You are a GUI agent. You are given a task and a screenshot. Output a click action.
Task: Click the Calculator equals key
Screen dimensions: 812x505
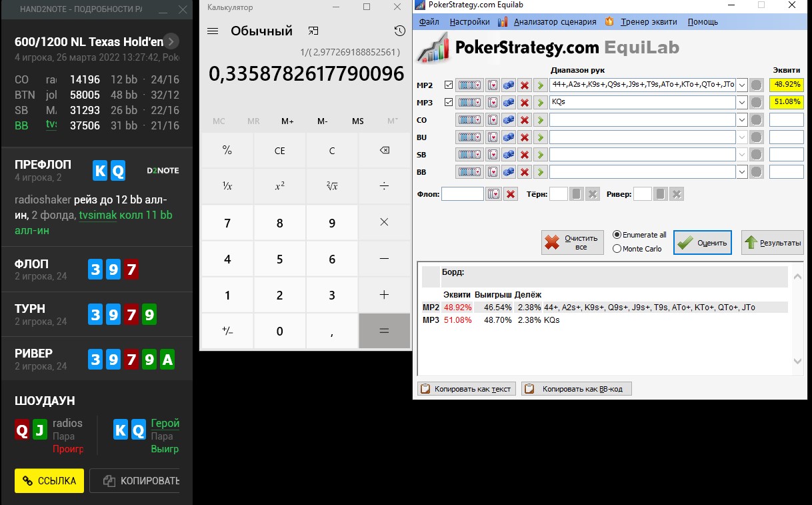point(384,331)
